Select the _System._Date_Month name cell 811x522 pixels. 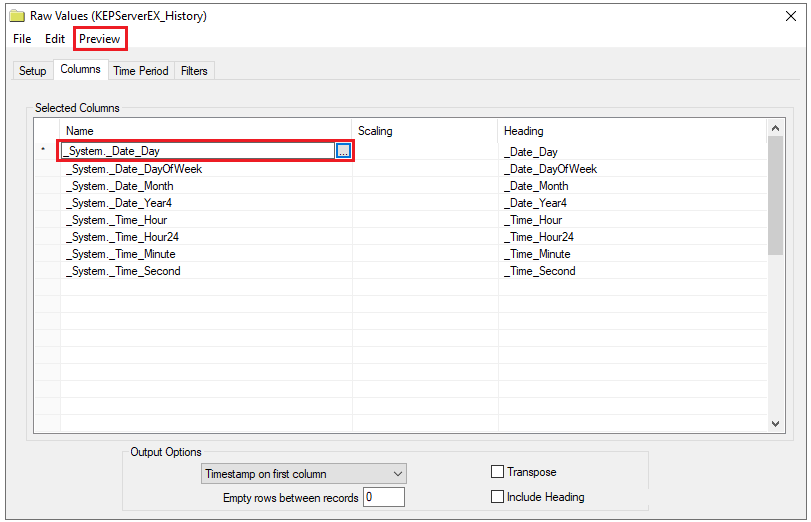tap(206, 186)
